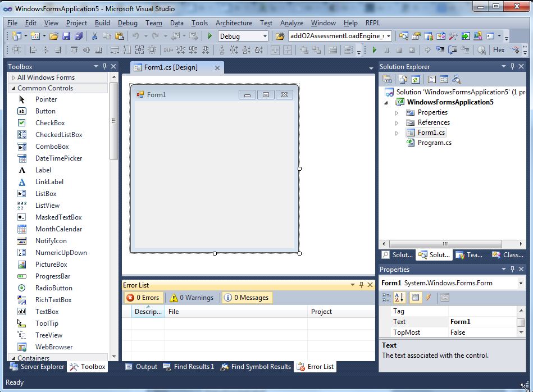This screenshot has height=392, width=533.
Task: Click the Project column header
Action: point(341,312)
